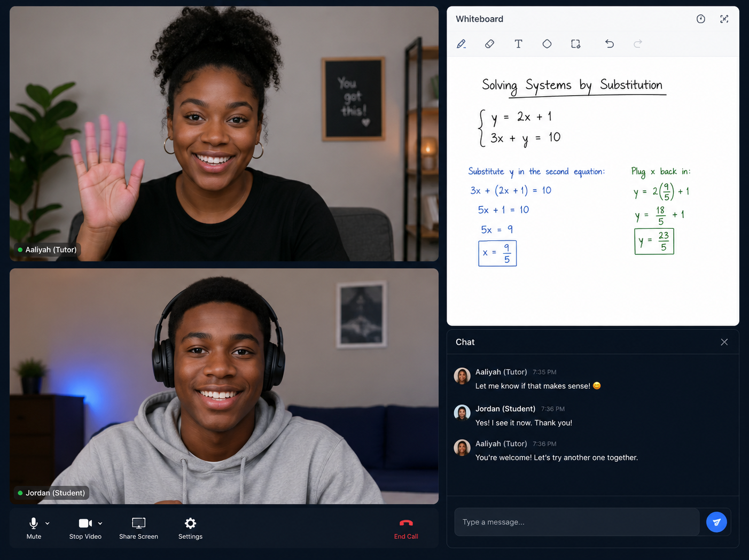Image resolution: width=749 pixels, height=560 pixels.
Task: Open camera options dropdown arrow
Action: 100,524
